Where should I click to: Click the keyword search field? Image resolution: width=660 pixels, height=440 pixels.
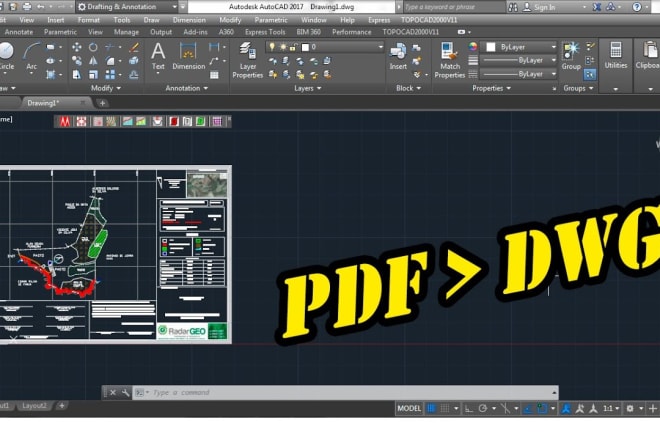coord(454,7)
